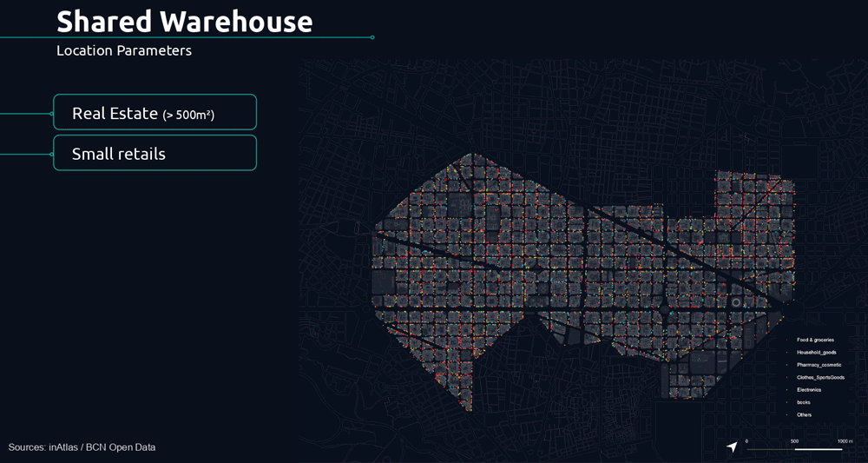Click the north arrow compass icon
The width and height of the screenshot is (868, 463).
tap(732, 446)
